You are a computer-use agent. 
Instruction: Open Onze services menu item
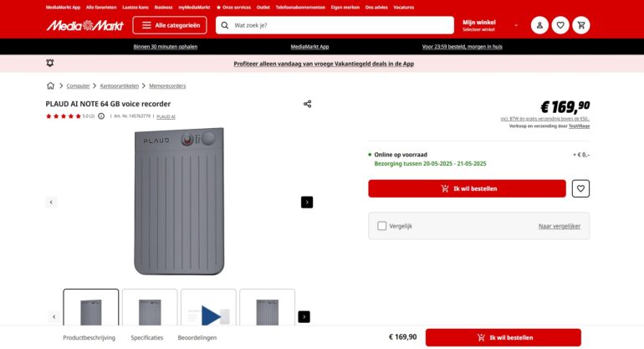(x=233, y=8)
